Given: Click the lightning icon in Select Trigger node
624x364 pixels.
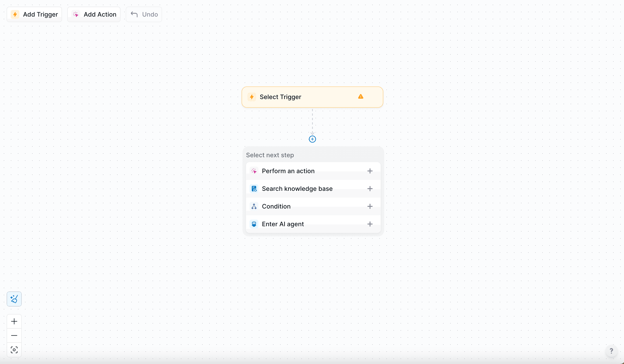Looking at the screenshot, I should [252, 97].
